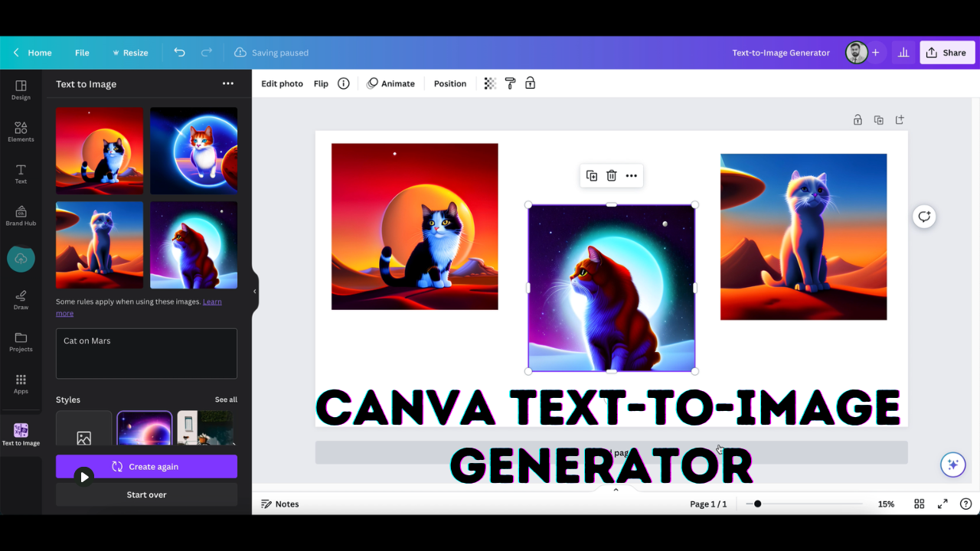The image size is (980, 551).
Task: Click the Duplicate page icon above the canvas
Action: [x=878, y=119]
